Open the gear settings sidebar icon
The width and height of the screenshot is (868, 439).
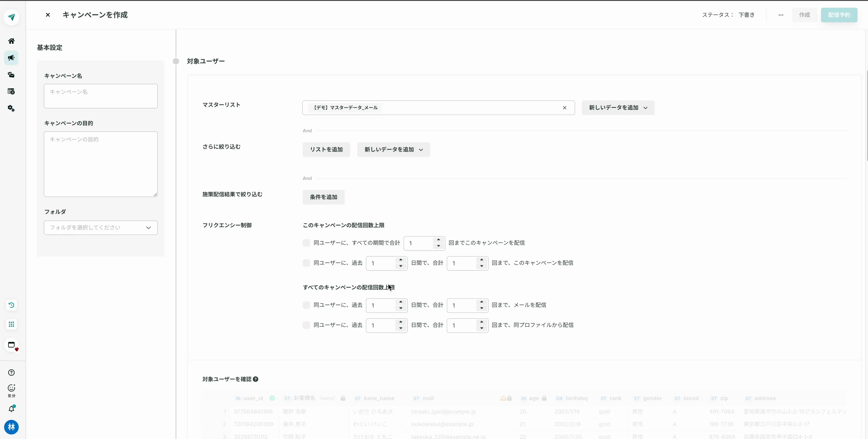pos(11,108)
